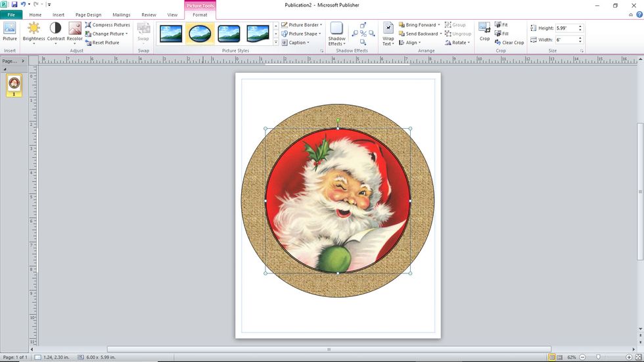Click the green rotation handle on picture
The height and width of the screenshot is (362, 644).
coord(338,120)
